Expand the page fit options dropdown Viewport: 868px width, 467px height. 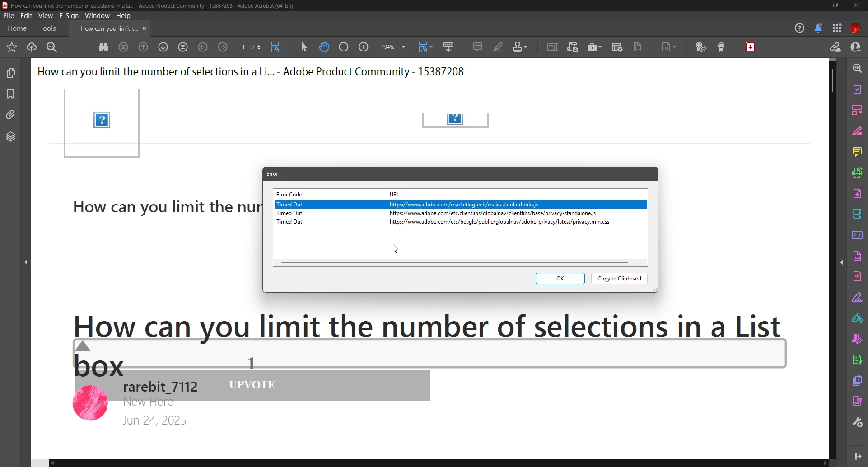point(431,47)
